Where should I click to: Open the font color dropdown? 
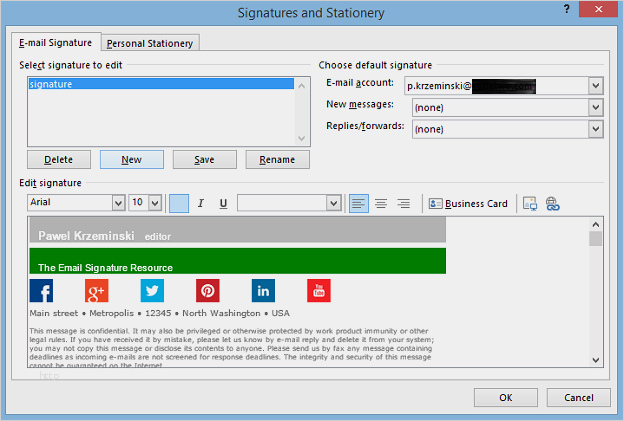(333, 203)
